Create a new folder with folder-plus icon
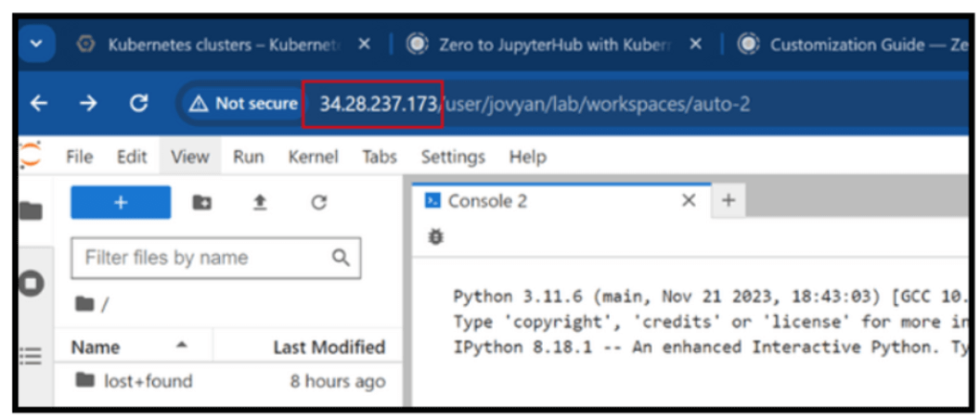Screen dimensions: 980x419 (202, 202)
